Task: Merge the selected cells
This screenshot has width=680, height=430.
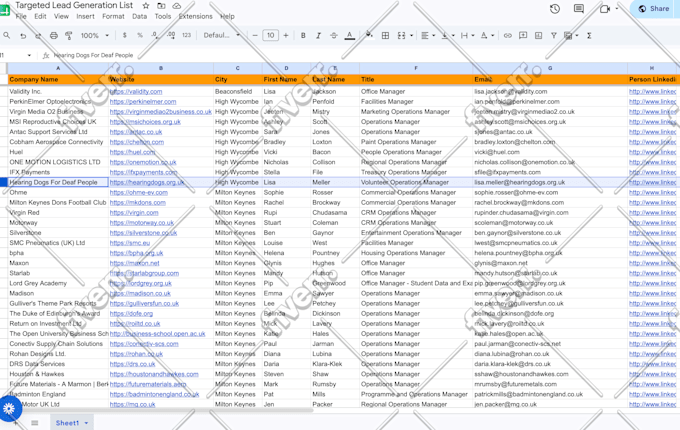Action: (401, 36)
